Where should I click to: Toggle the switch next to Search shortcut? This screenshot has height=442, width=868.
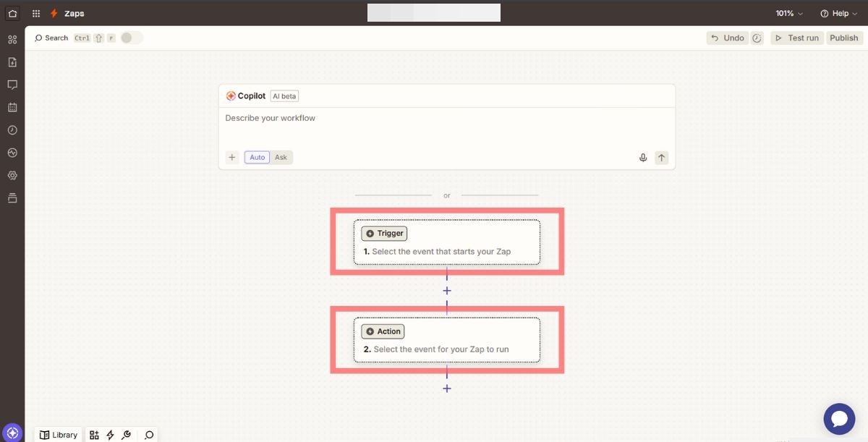click(x=131, y=38)
